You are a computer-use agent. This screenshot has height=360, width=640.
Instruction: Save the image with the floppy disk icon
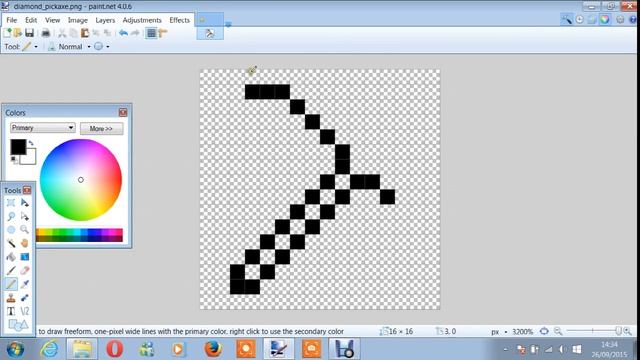(x=29, y=33)
